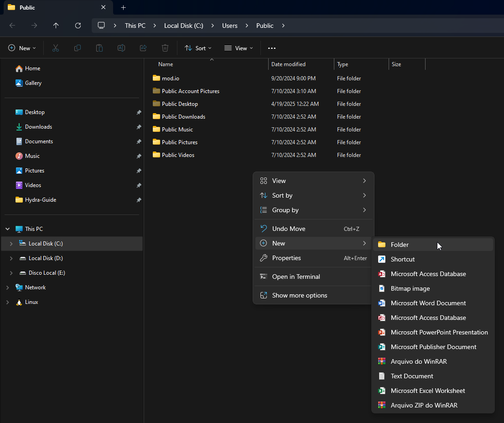This screenshot has height=423, width=504.
Task: Expand Local Disk (D:) in the sidebar
Action: 11,258
